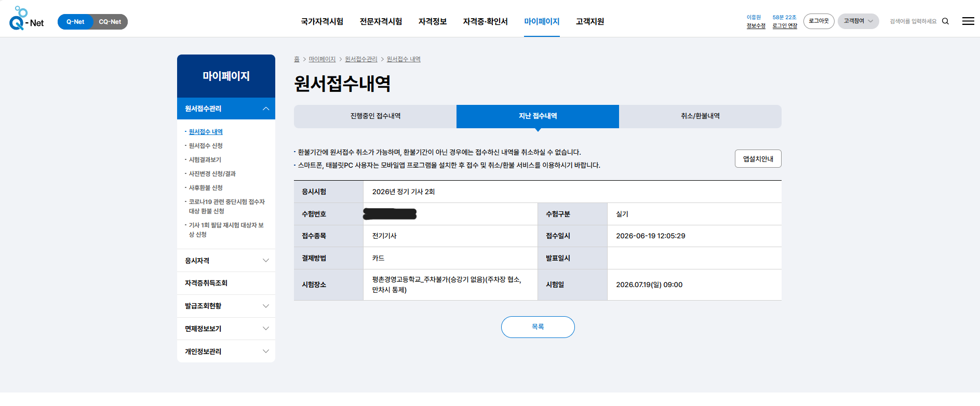Open the 자격증·확인서 menu
This screenshot has height=406, width=980.
coord(485,21)
